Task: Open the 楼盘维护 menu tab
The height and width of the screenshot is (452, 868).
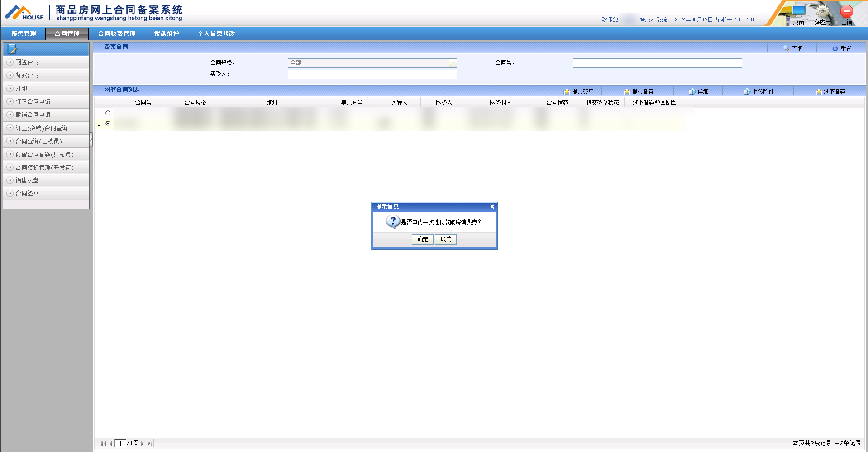Action: pyautogui.click(x=167, y=33)
